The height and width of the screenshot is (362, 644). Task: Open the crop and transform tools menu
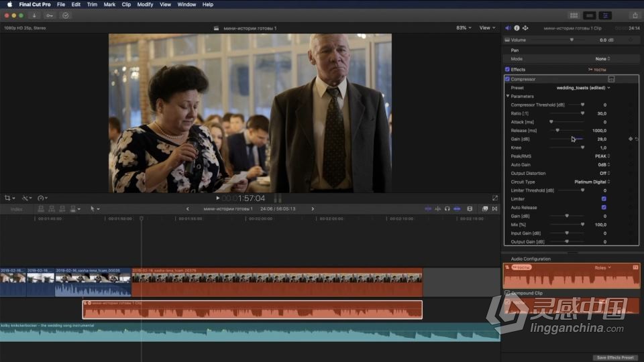pos(9,198)
